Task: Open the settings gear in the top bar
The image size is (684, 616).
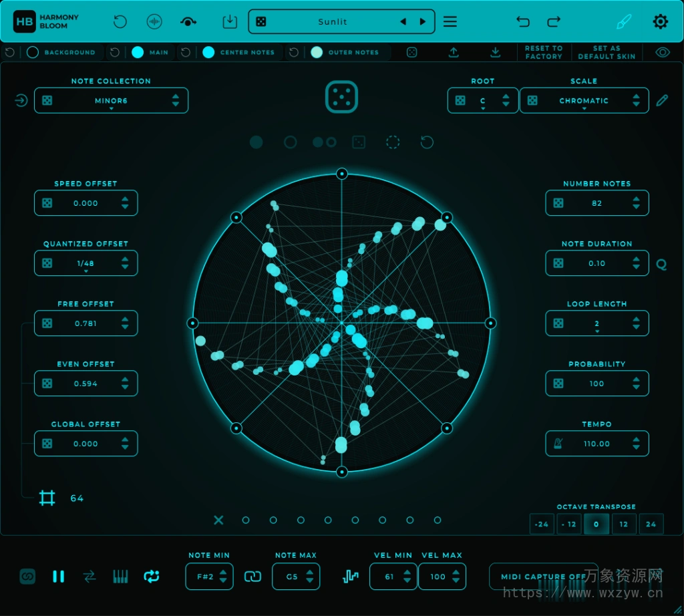Action: tap(661, 21)
